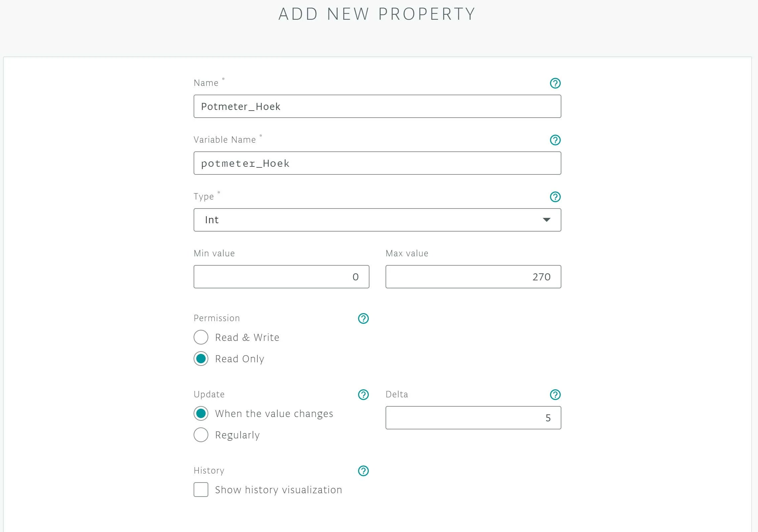Show help for Permission section
758x532 pixels.
pos(363,318)
